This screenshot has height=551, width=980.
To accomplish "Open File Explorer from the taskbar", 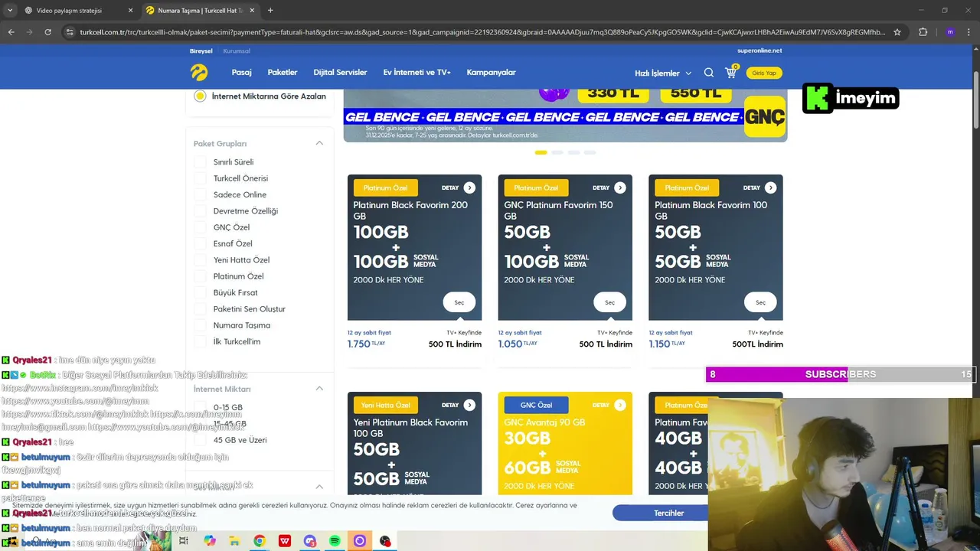I will 234,541.
